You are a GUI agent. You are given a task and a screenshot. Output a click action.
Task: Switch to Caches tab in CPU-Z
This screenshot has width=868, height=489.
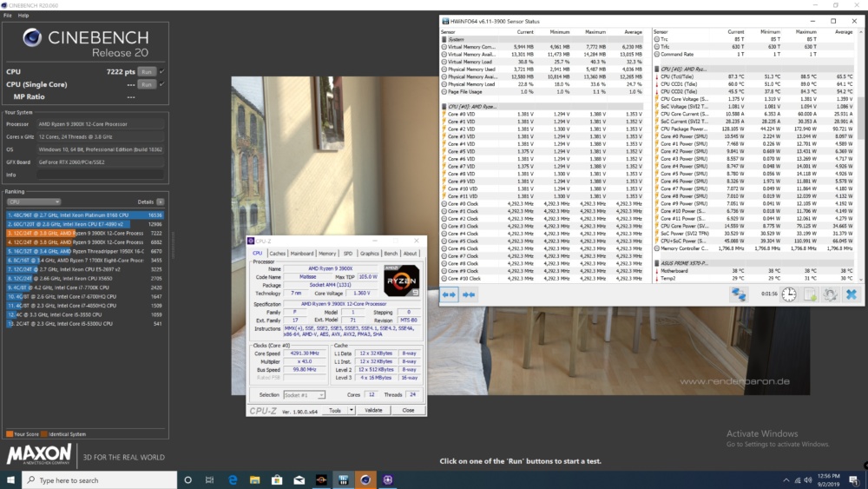(x=278, y=253)
